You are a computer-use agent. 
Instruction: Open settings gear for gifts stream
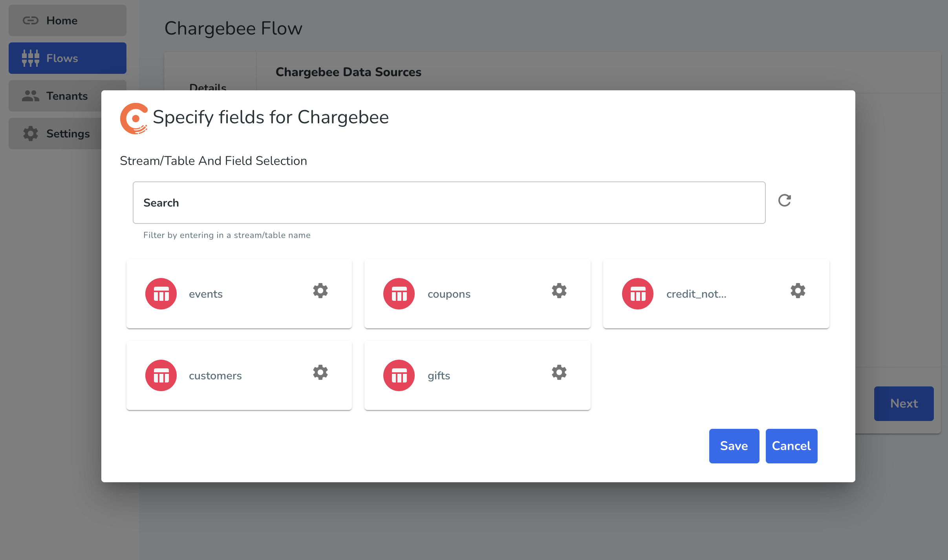click(559, 372)
